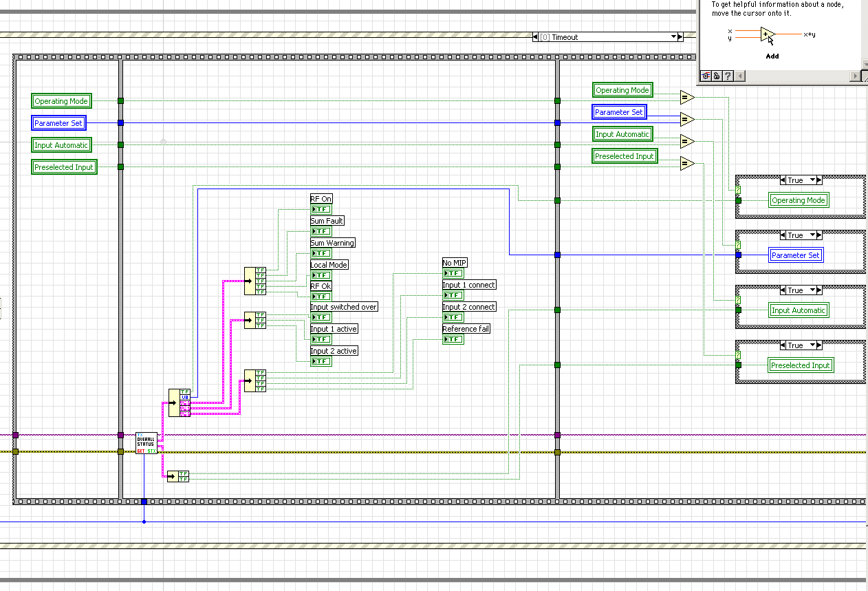Select the Equal comparison node beside Preselected Input
The width and height of the screenshot is (868, 591).
click(x=686, y=164)
